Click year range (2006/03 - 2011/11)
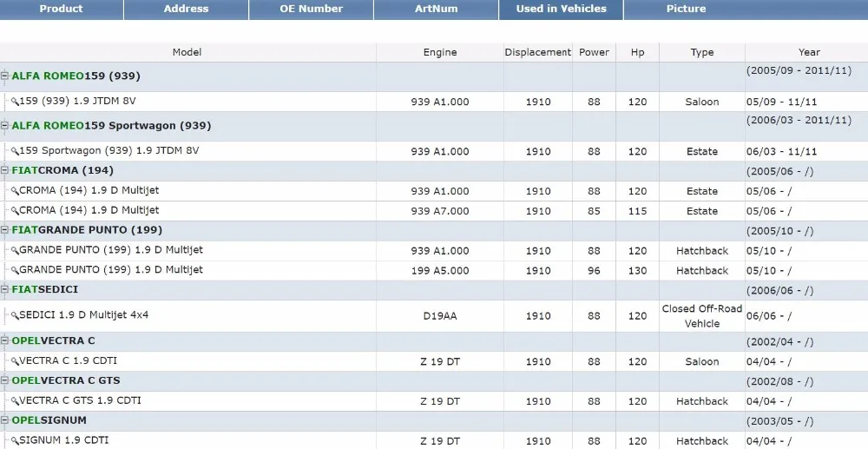Screen dimensions: 868x449 799,120
